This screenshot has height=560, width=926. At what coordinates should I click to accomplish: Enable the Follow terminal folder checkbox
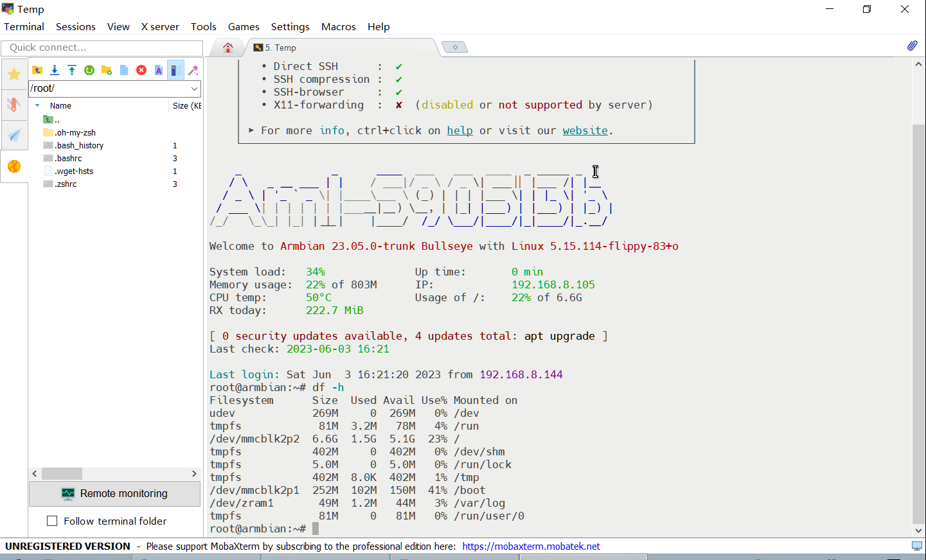pyautogui.click(x=52, y=521)
